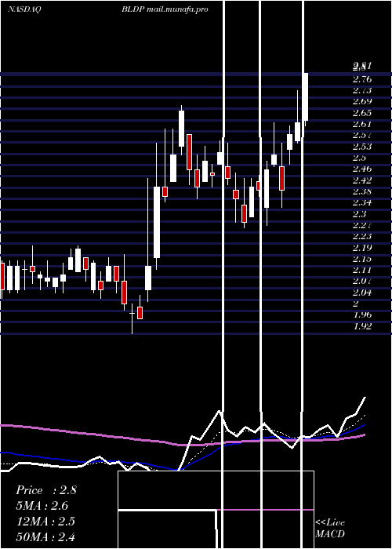
Task: Click the 2.42 price axis label
Action: 362,180
